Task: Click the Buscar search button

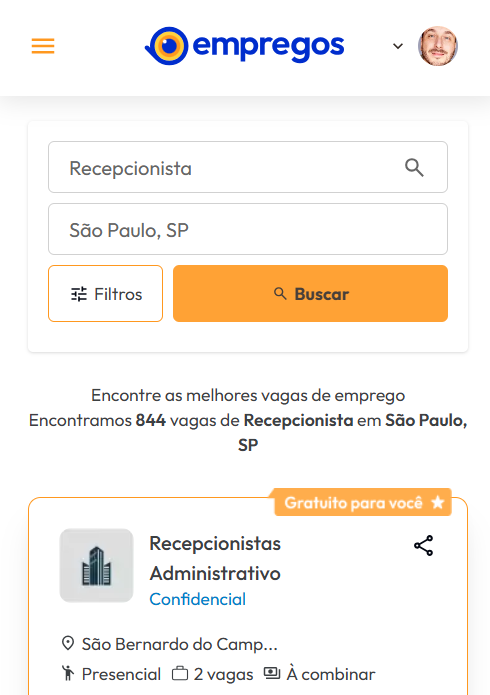Action: tap(310, 293)
